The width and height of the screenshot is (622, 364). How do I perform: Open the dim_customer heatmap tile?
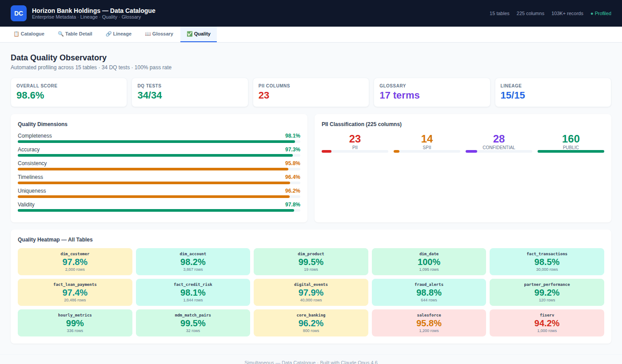[75, 261]
